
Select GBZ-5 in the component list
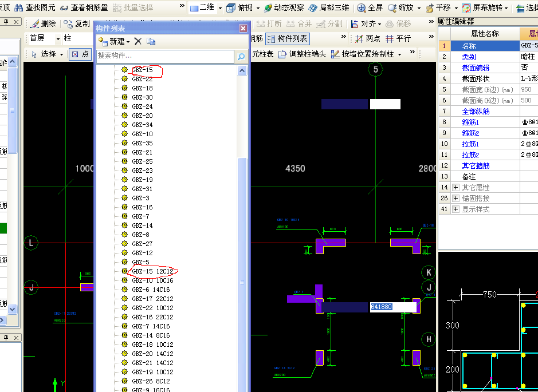140,262
